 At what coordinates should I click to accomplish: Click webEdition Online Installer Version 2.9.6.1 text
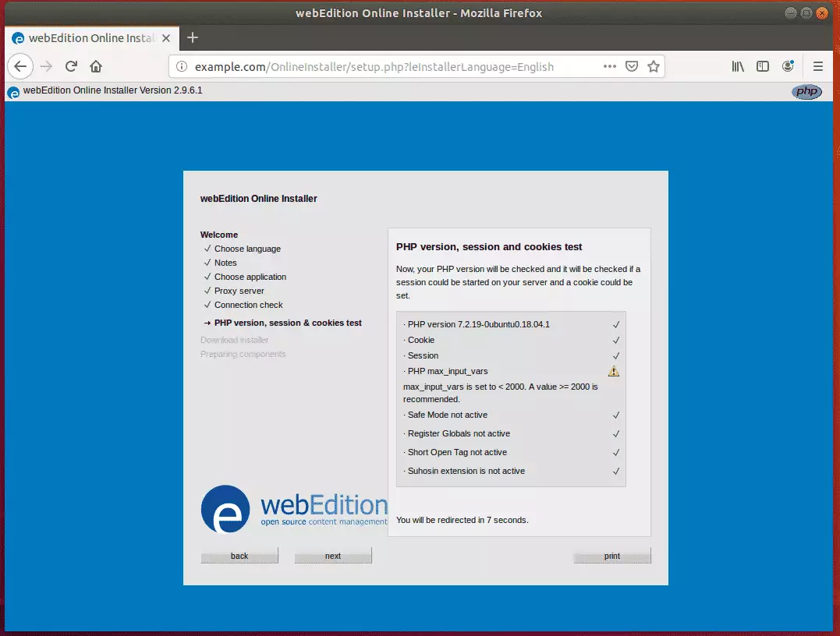pos(112,90)
